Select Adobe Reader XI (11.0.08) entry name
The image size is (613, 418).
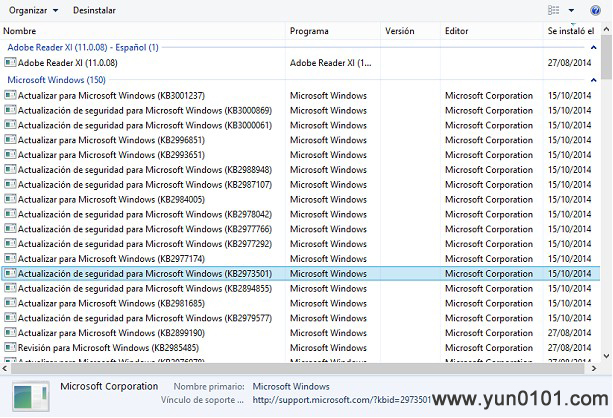68,63
